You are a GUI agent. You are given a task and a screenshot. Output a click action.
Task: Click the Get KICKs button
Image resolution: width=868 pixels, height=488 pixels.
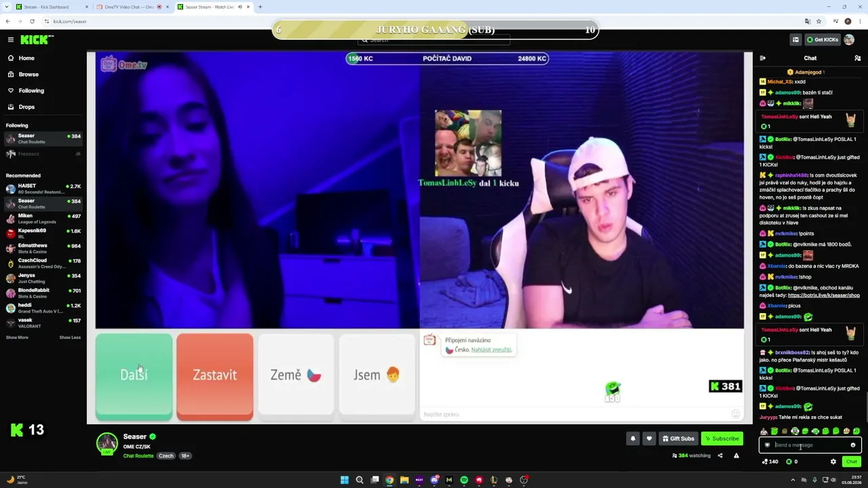pos(822,40)
